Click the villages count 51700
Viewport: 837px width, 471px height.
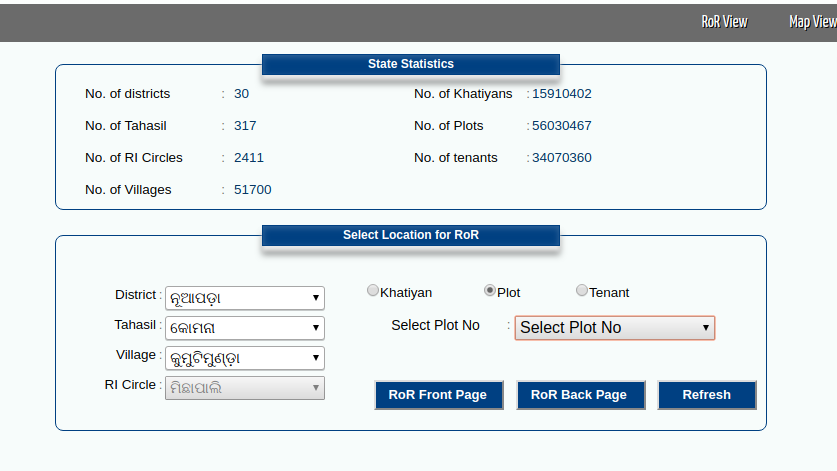pos(252,190)
